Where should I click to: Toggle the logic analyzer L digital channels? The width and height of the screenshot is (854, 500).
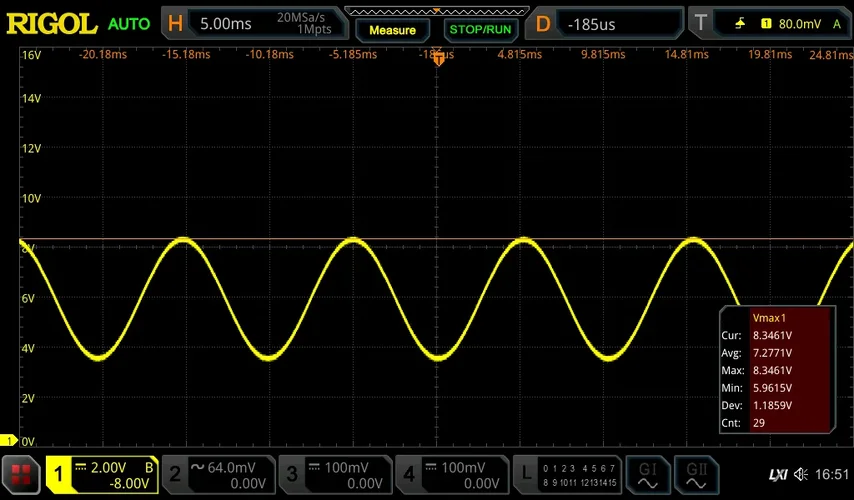point(526,475)
